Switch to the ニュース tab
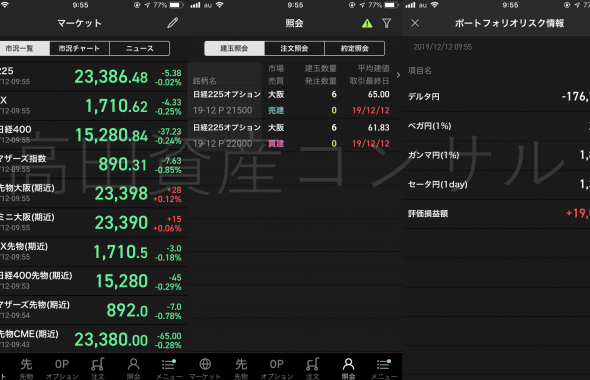590x380 pixels. pyautogui.click(x=140, y=48)
